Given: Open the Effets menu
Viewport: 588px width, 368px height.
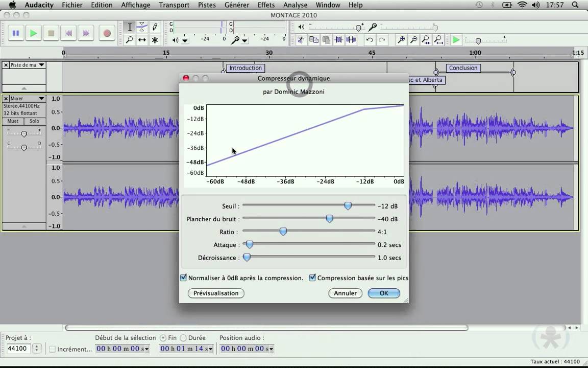Looking at the screenshot, I should tap(266, 5).
